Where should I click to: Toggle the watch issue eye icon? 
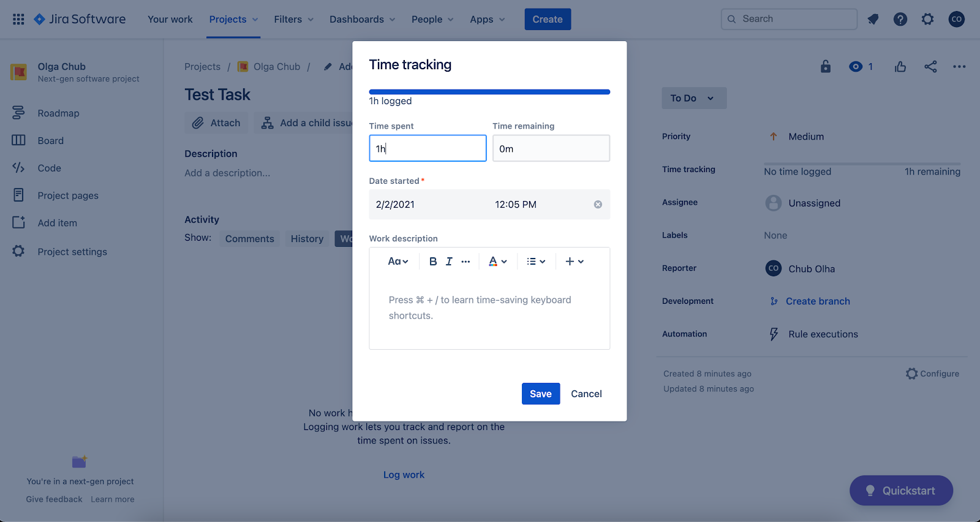point(856,67)
